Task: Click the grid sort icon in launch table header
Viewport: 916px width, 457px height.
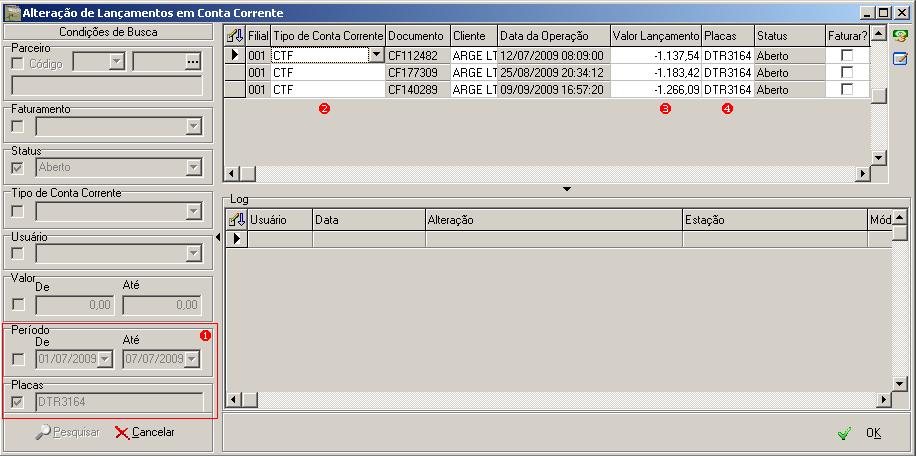Action: coord(235,36)
